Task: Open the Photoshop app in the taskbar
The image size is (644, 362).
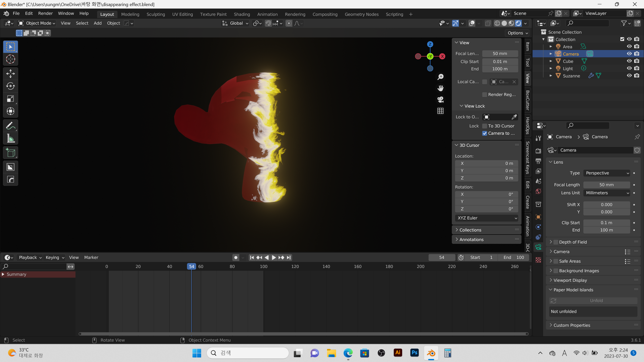Action: point(414,353)
